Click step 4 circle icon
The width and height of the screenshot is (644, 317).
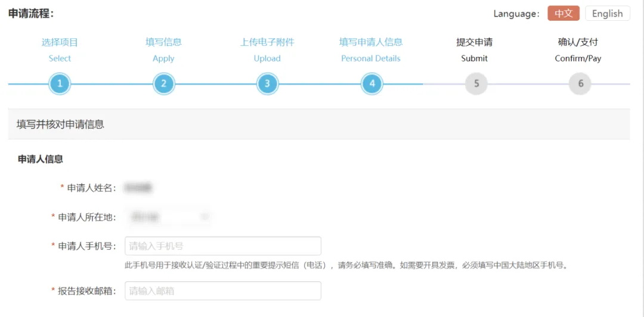(x=371, y=84)
